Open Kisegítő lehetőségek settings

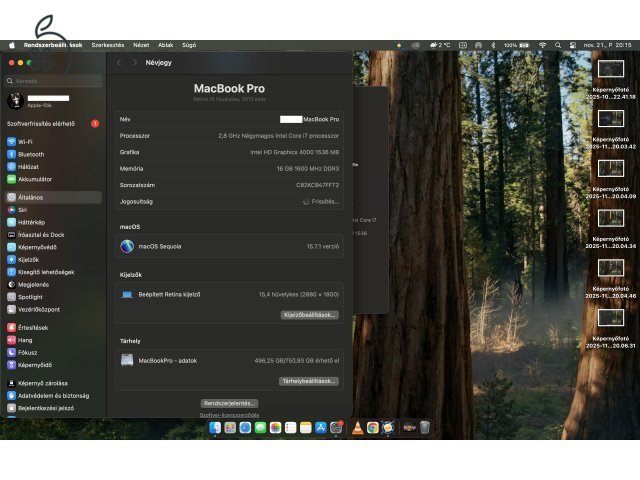click(x=40, y=272)
